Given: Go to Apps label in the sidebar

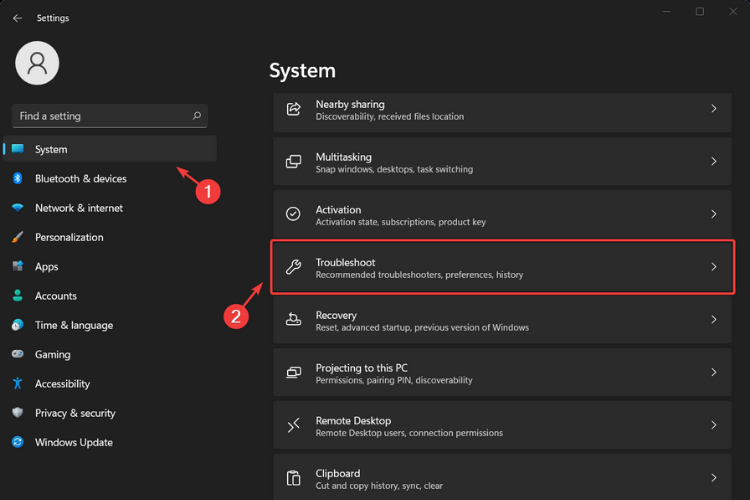Looking at the screenshot, I should 46,267.
